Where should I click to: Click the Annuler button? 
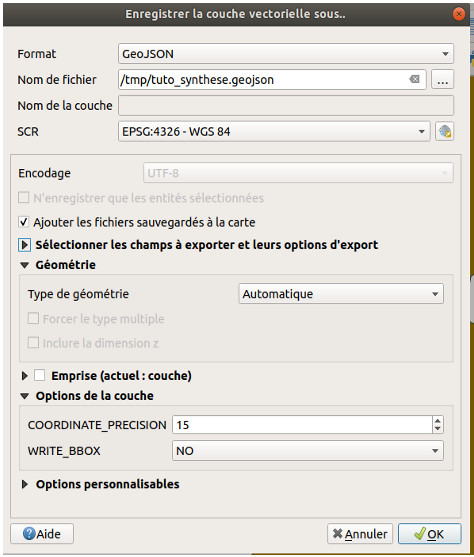(x=360, y=534)
